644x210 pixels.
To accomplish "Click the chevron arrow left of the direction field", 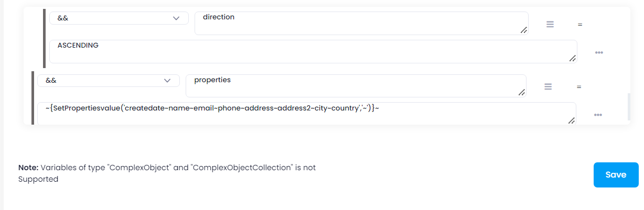I will click(176, 18).
